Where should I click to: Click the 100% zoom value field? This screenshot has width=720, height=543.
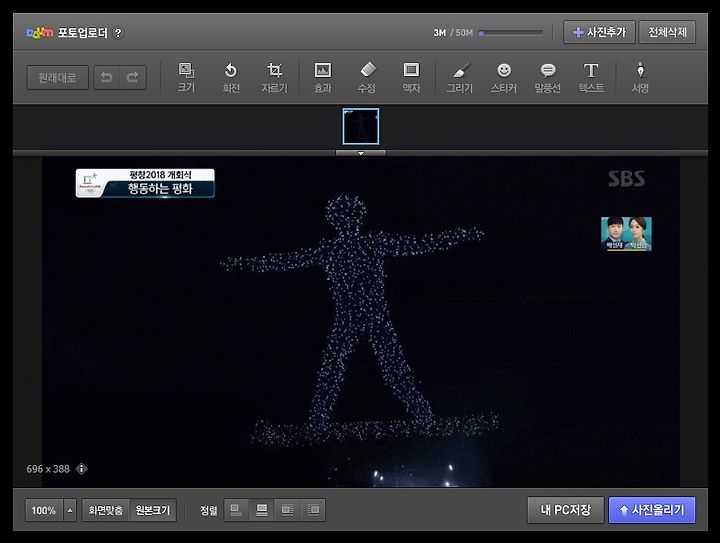[44, 510]
